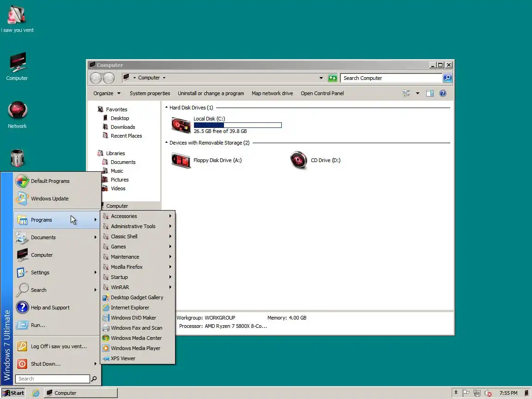Open Internet Explorer in Programs submenu
The image size is (532, 399).
point(138,308)
